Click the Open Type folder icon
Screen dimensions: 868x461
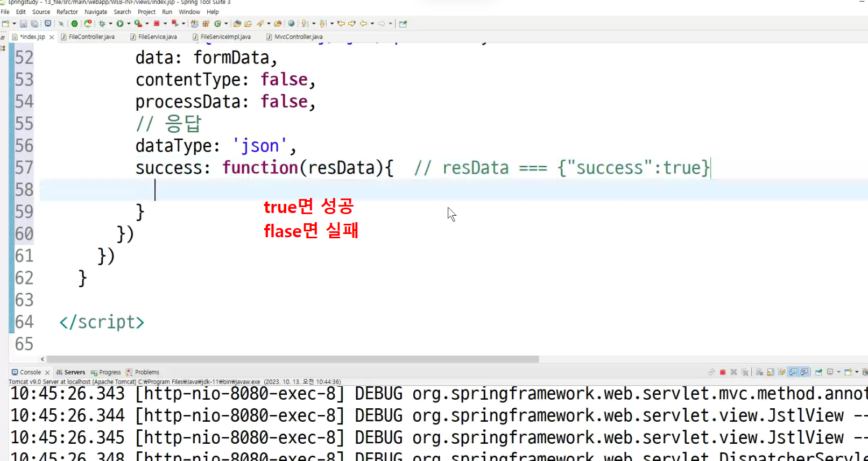237,24
